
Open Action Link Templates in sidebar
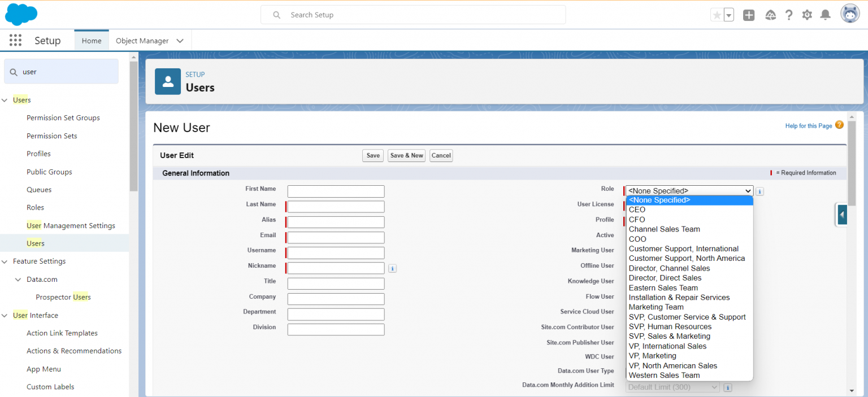click(62, 333)
